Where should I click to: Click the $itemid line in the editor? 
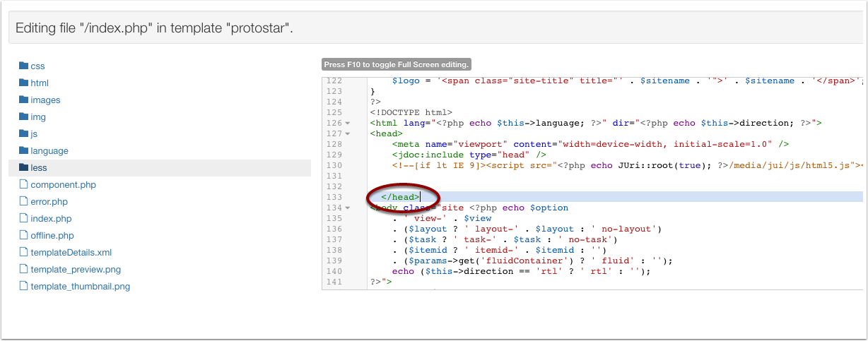coord(500,250)
